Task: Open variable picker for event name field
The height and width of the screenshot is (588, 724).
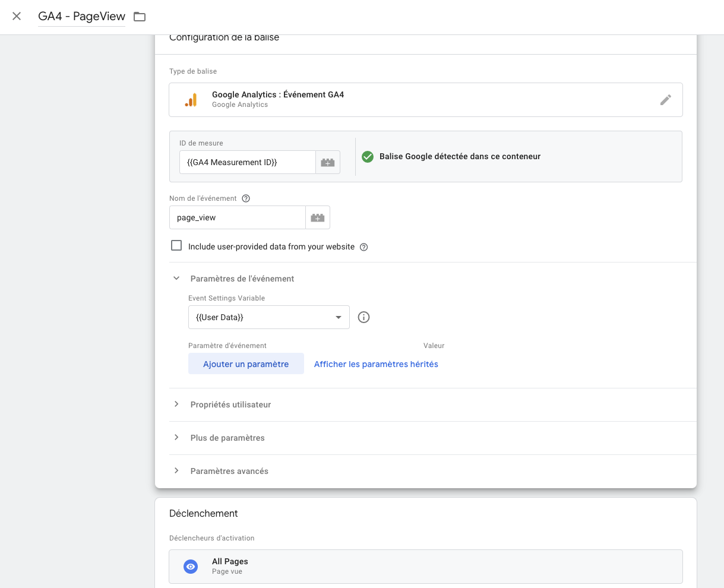Action: pos(318,217)
